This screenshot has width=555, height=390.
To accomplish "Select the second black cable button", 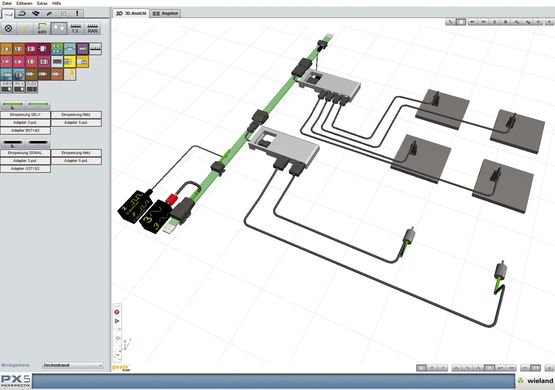I will coord(38,143).
